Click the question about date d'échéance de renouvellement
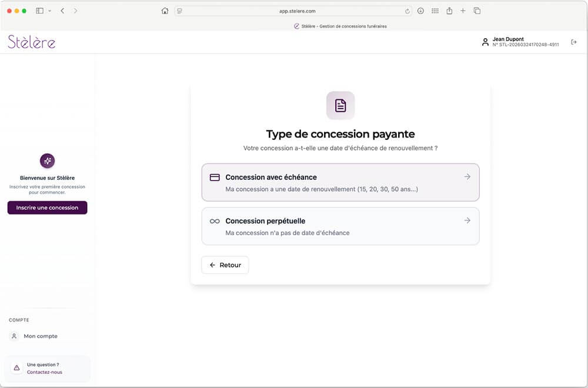 tap(340, 148)
